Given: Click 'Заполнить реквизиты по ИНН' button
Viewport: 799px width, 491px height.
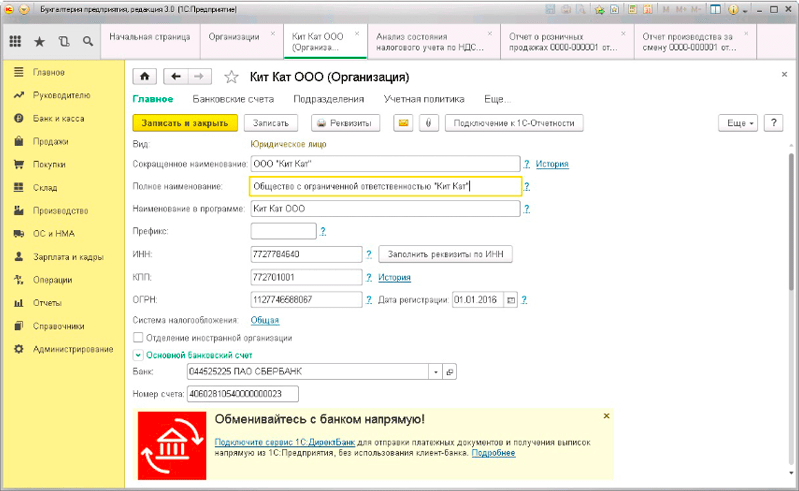Looking at the screenshot, I should (x=444, y=255).
